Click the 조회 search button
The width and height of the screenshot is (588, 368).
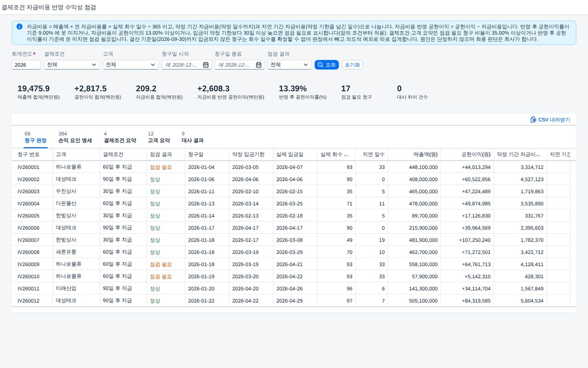[x=327, y=65]
